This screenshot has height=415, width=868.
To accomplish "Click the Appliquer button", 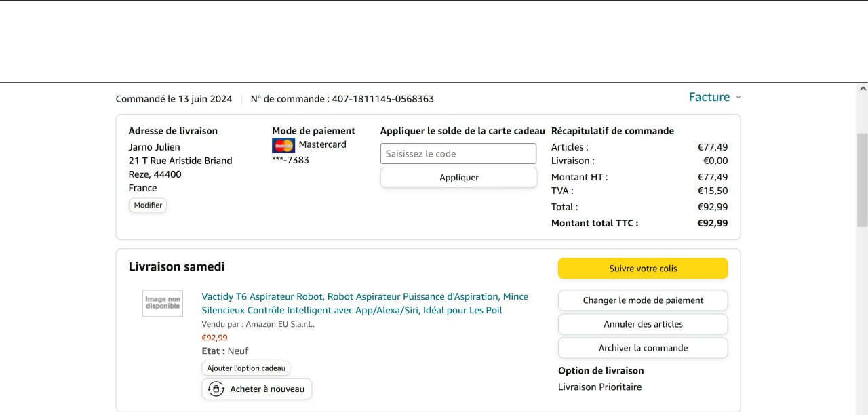I will pos(458,178).
